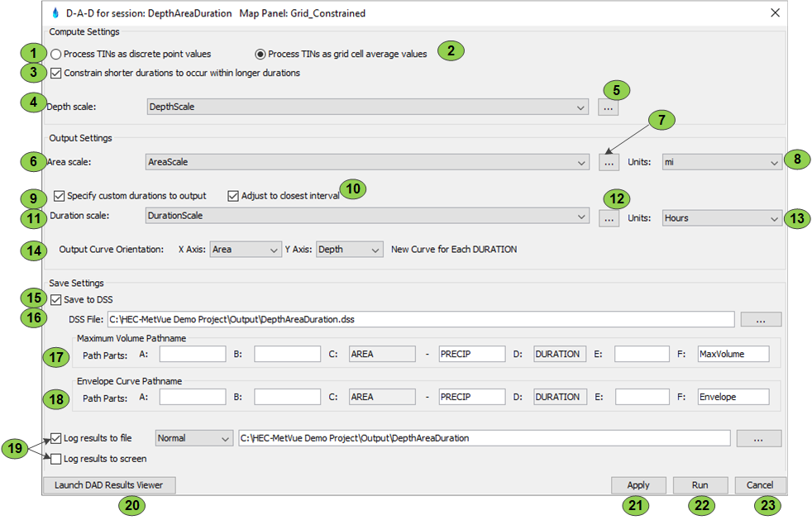Open the area Units dropdown showing mi
This screenshot has height=520, width=812.
(x=773, y=163)
